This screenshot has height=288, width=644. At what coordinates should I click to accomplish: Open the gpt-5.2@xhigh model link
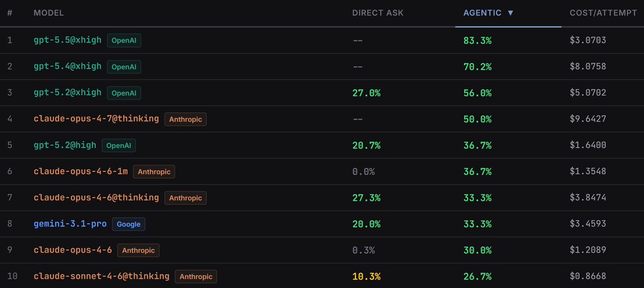pos(67,93)
